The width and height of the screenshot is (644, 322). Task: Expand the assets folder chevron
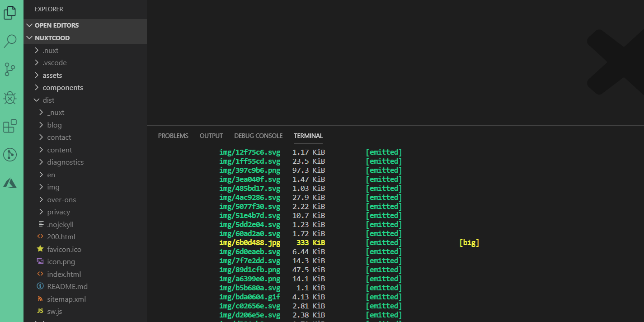click(x=37, y=75)
